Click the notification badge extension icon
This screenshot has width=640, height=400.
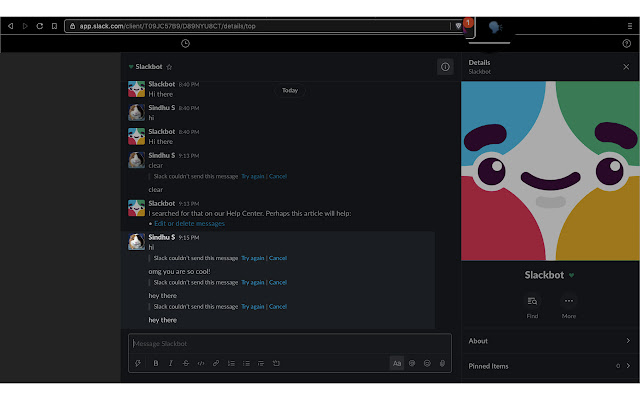[467, 24]
